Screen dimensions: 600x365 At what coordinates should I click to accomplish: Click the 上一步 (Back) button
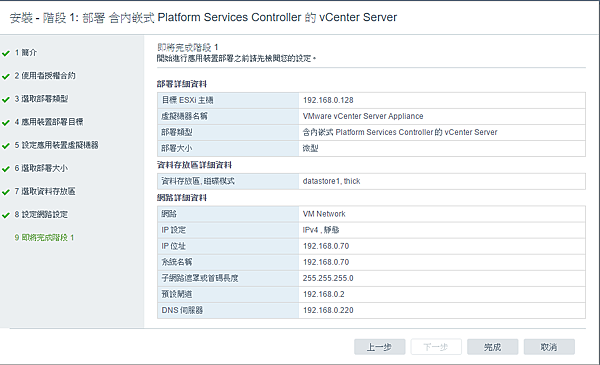coord(379,347)
